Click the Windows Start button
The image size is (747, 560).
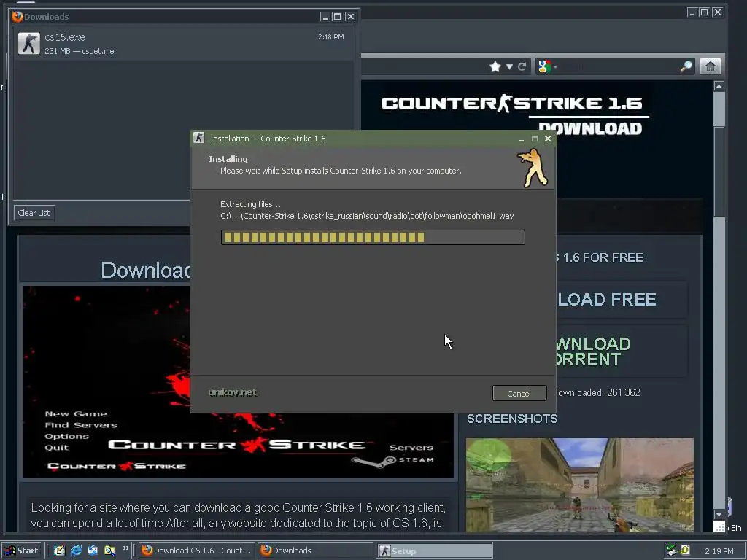(22, 551)
